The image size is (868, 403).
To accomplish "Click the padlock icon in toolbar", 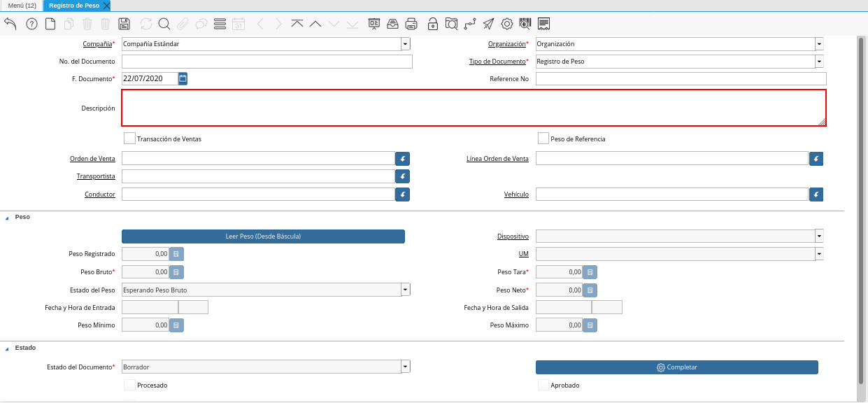I will 433,24.
